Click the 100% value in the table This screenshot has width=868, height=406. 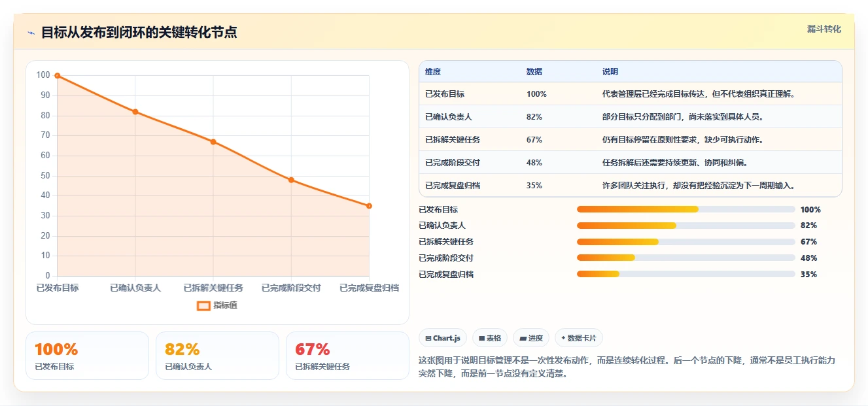pyautogui.click(x=536, y=94)
